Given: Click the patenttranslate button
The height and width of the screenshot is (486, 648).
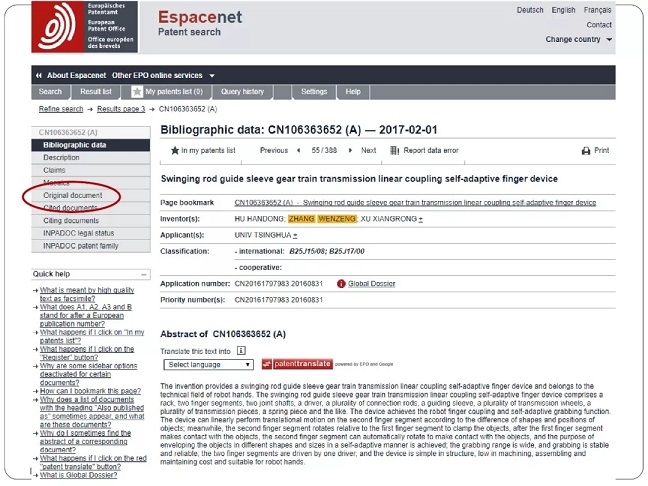Looking at the screenshot, I should [297, 364].
